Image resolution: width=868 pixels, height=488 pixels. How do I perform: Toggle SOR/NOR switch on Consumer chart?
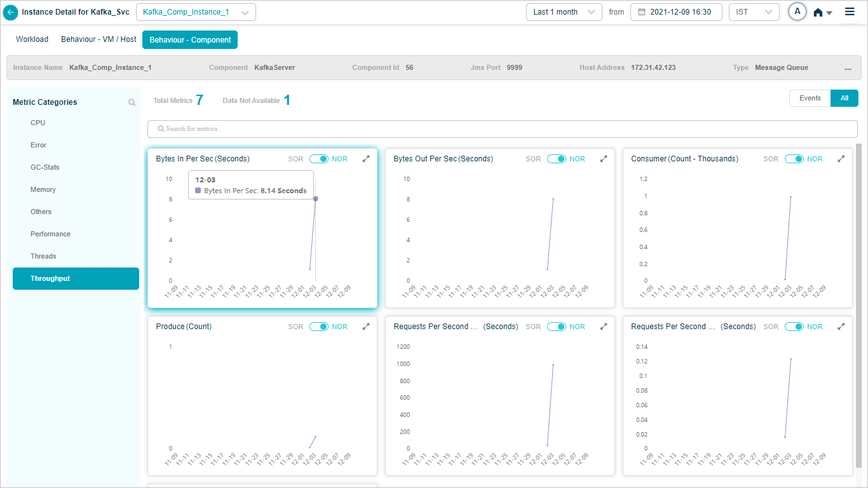pos(794,159)
